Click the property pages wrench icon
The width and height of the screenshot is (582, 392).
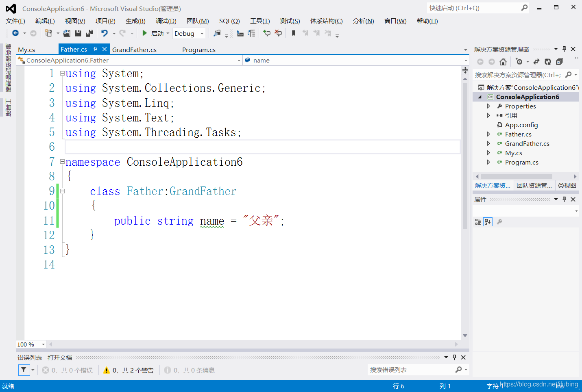click(x=499, y=222)
